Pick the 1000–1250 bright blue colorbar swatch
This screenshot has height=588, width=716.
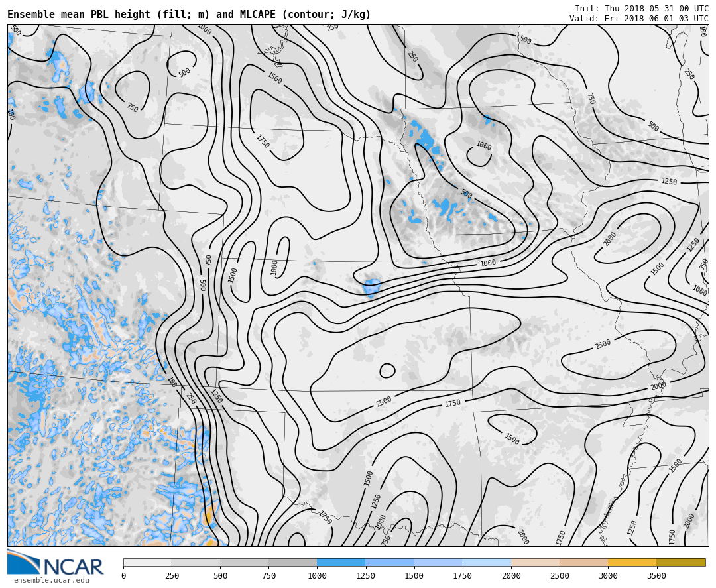(x=341, y=562)
